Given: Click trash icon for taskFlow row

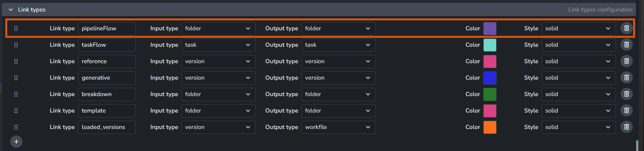Looking at the screenshot, I should [x=626, y=45].
